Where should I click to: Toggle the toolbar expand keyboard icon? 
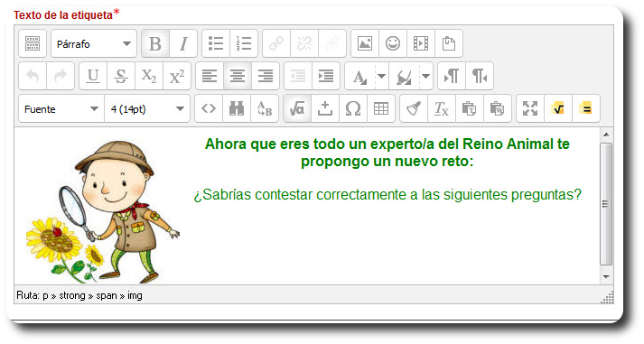[x=33, y=43]
